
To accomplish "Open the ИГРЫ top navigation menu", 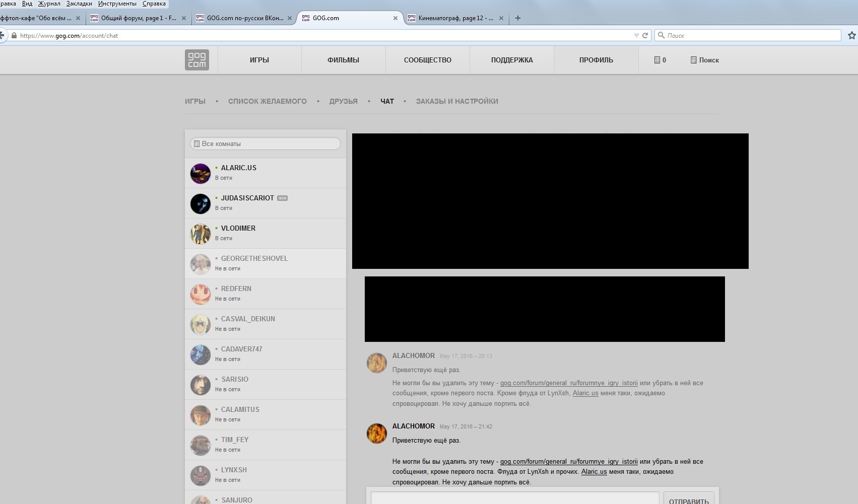I will click(x=259, y=60).
